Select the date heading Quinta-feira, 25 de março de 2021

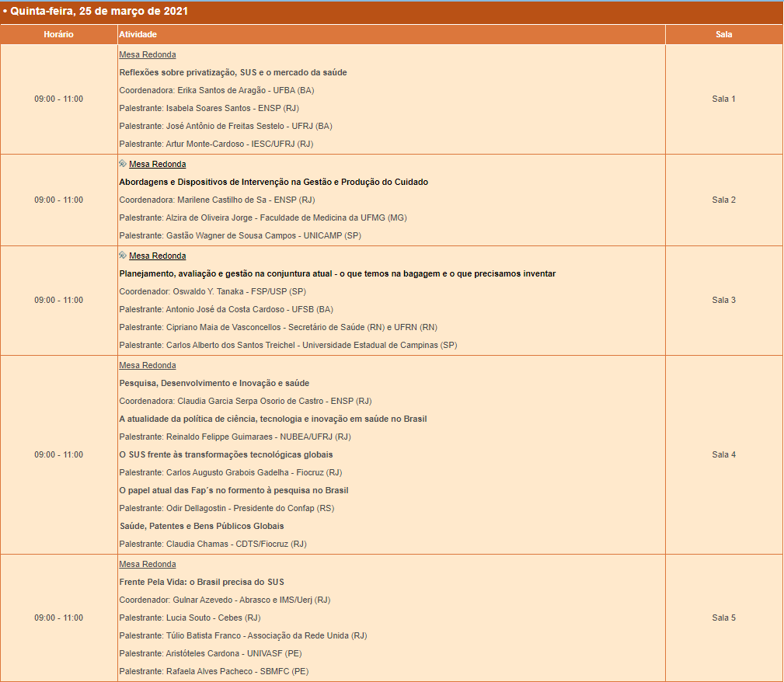[x=99, y=11]
